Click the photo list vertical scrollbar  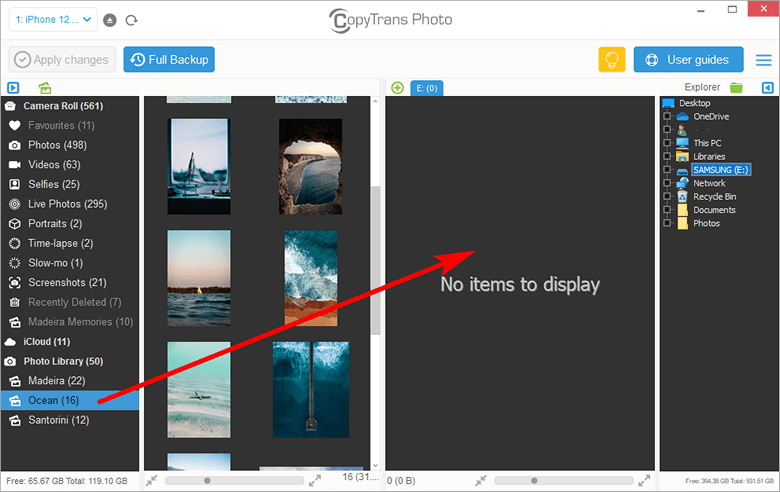376,260
